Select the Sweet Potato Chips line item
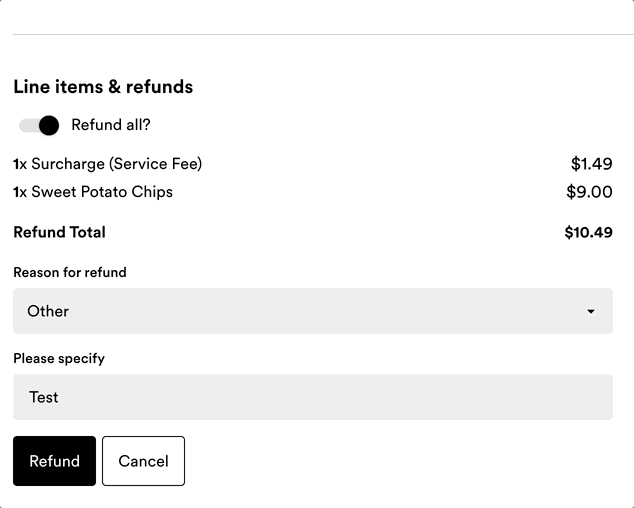The image size is (634, 508). (102, 192)
